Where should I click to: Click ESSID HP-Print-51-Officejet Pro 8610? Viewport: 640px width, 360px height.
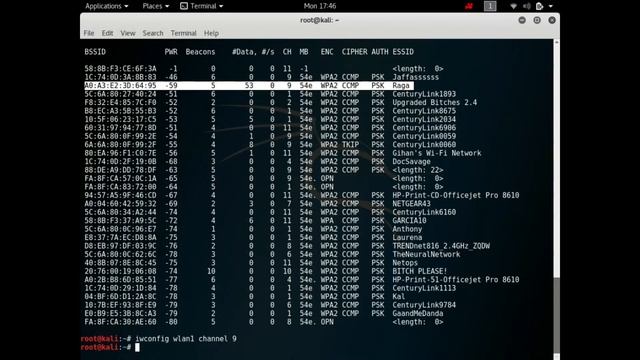[456, 280]
